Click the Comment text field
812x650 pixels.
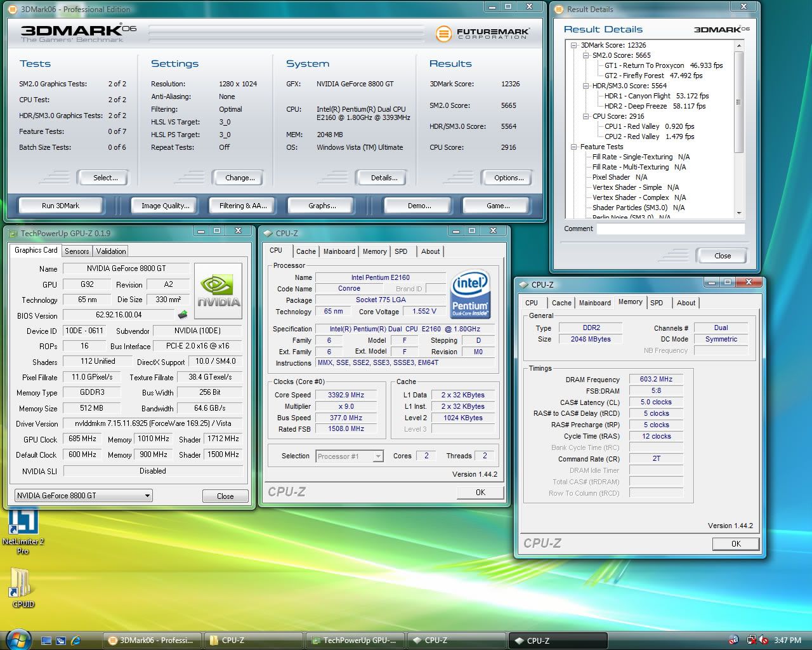[670, 229]
